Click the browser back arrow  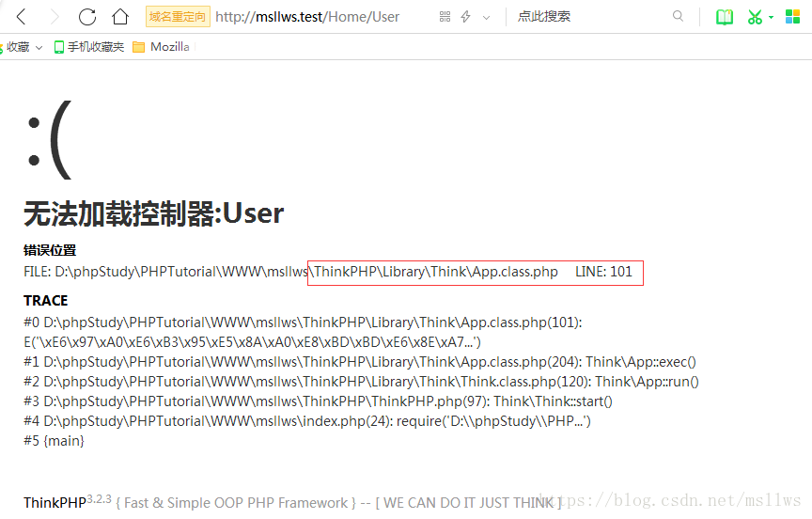(x=22, y=17)
